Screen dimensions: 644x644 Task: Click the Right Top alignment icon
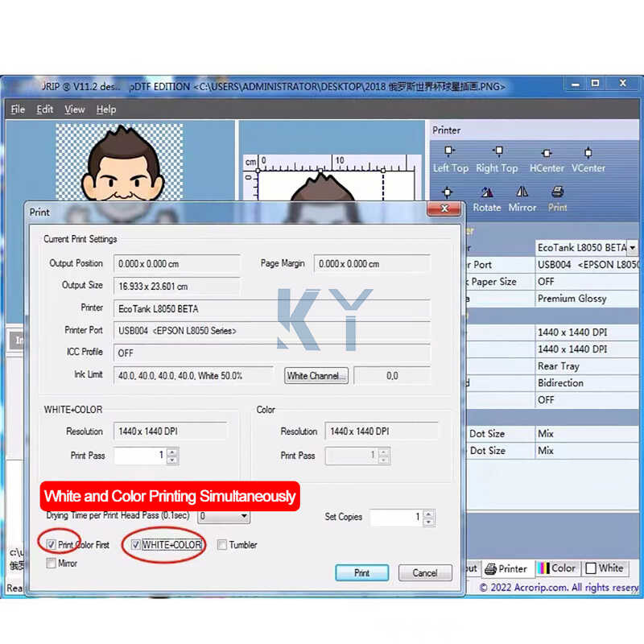pos(497,151)
